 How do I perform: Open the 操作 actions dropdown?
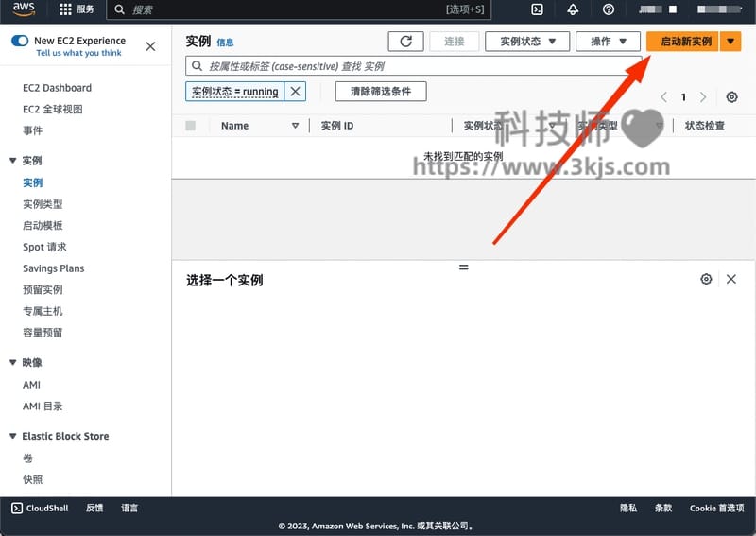pos(608,42)
